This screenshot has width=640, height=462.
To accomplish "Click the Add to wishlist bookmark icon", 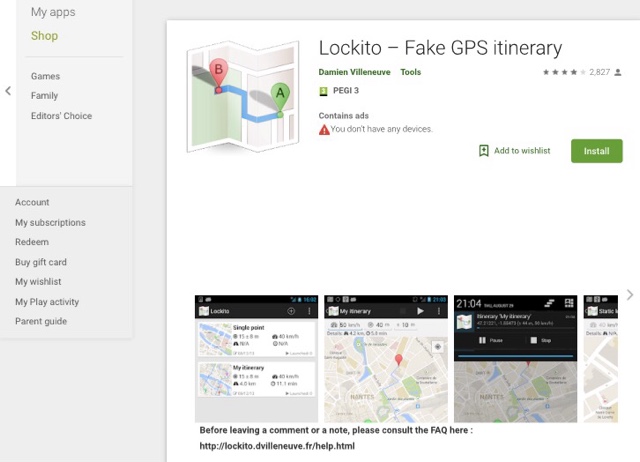I will [484, 151].
